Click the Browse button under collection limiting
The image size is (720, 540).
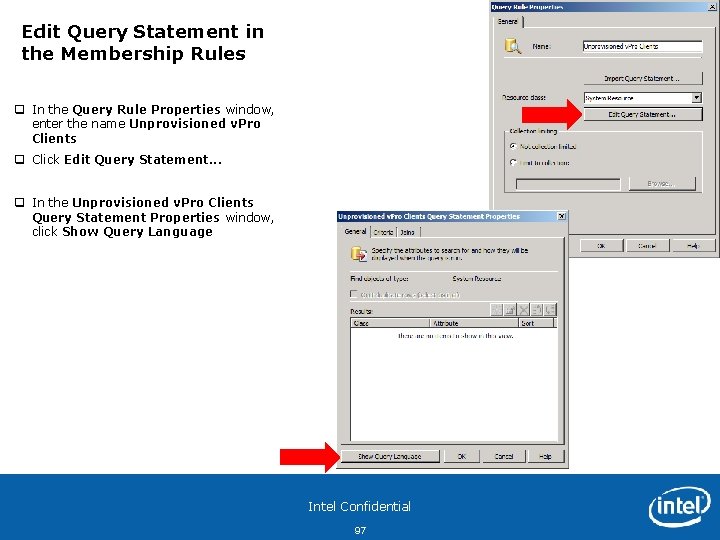(662, 184)
